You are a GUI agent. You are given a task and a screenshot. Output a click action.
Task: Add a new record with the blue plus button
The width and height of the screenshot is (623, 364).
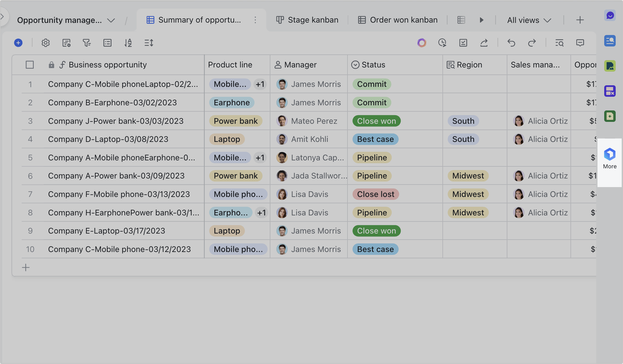click(x=18, y=43)
